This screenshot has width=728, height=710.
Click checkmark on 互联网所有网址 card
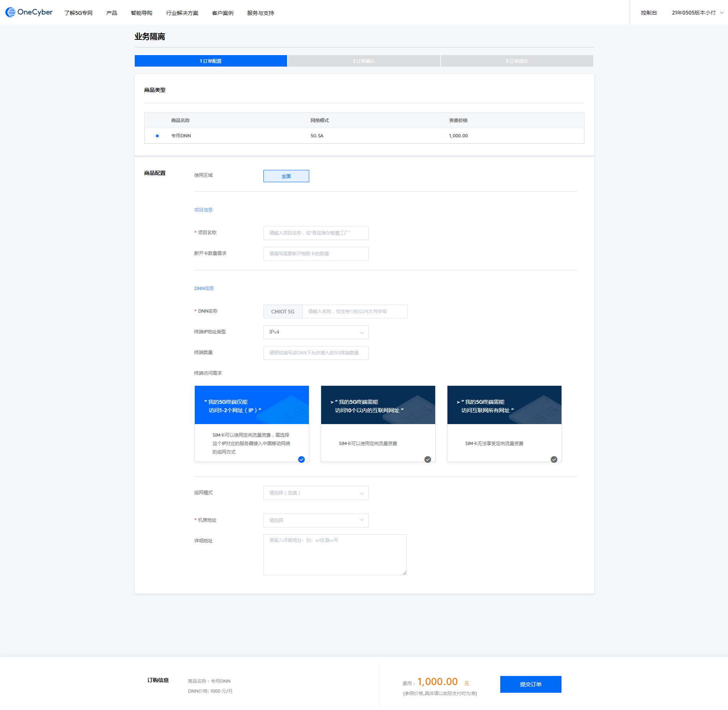coord(554,459)
